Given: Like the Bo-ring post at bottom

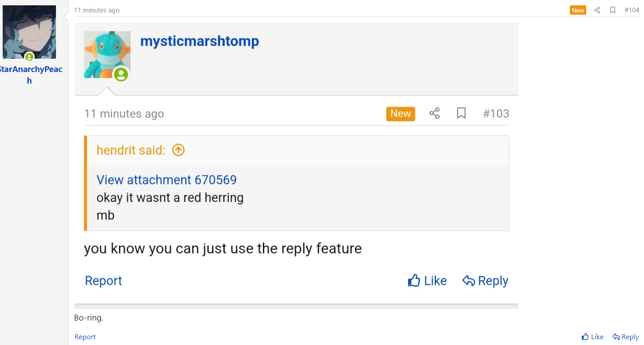Looking at the screenshot, I should (592, 337).
